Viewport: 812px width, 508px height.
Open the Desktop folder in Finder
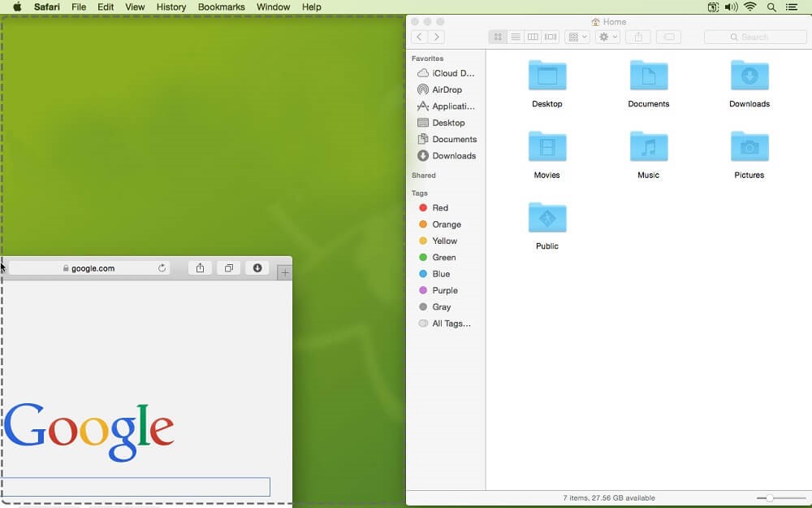546,76
